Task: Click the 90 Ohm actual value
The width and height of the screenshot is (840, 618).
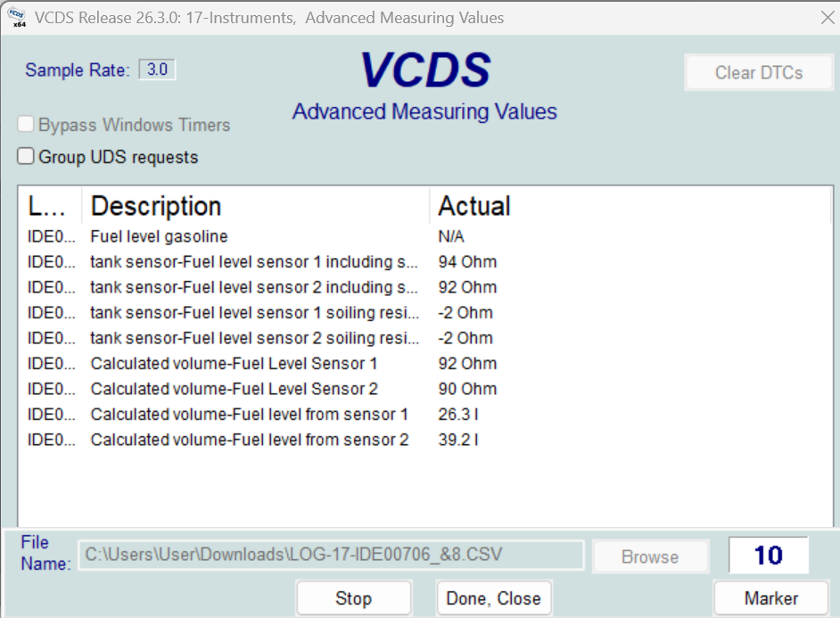Action: 467,389
